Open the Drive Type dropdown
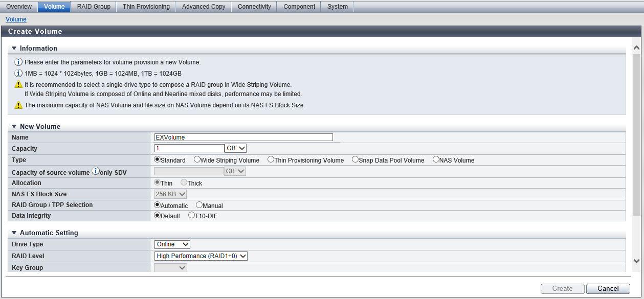This screenshot has width=644, height=299. coord(172,244)
